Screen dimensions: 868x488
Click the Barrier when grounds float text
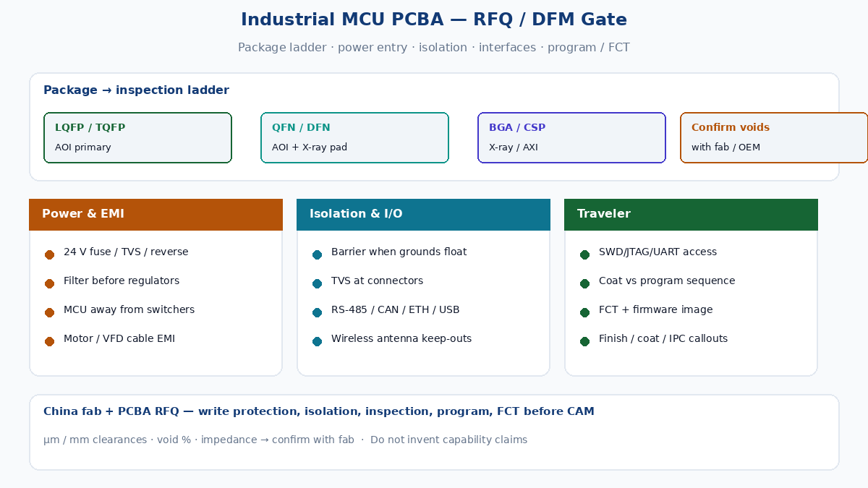(x=399, y=252)
